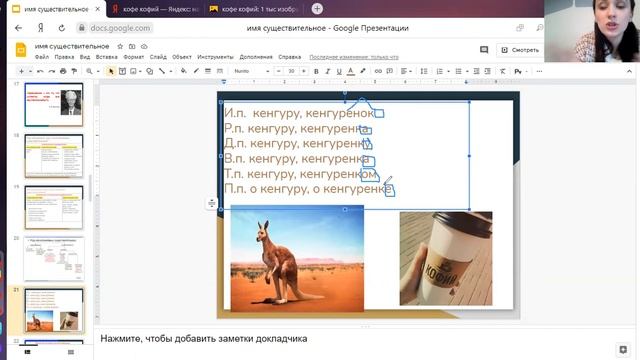Open the Shape tool
Screen dimensions: 640x360
(x=150, y=71)
